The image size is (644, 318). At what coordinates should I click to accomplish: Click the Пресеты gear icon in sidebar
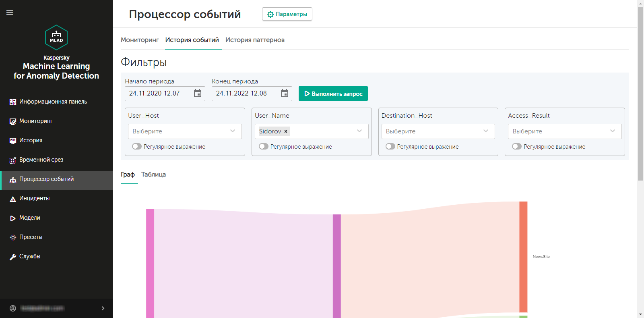click(13, 237)
